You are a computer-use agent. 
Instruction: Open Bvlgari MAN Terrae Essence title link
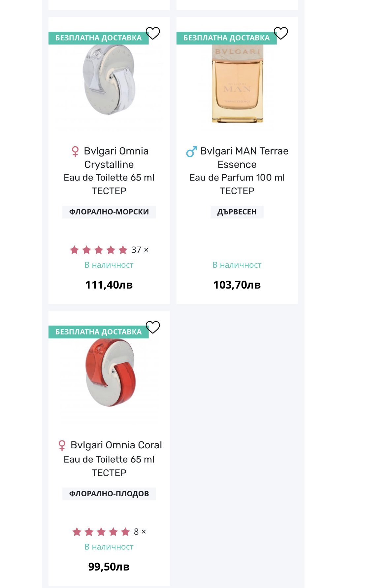pos(243,157)
